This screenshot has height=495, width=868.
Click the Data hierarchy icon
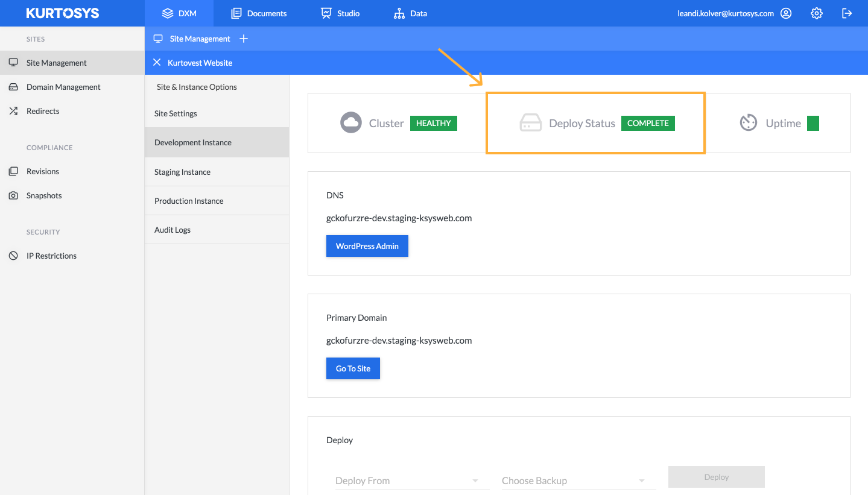399,13
